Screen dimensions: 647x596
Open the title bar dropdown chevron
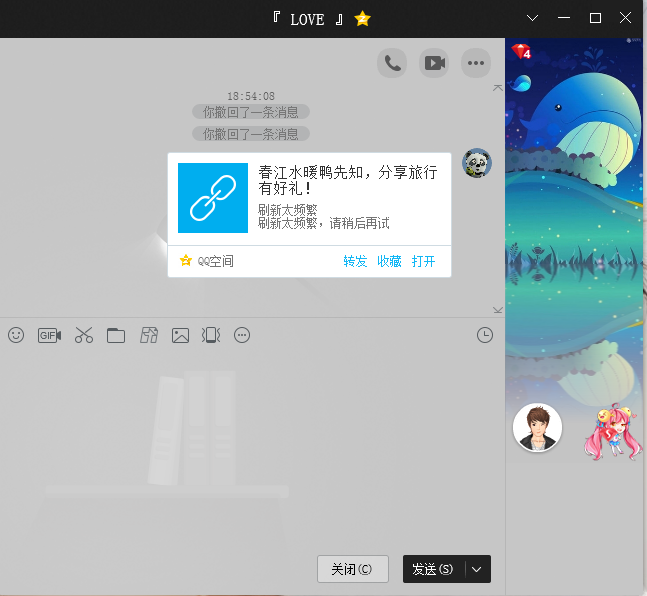533,18
